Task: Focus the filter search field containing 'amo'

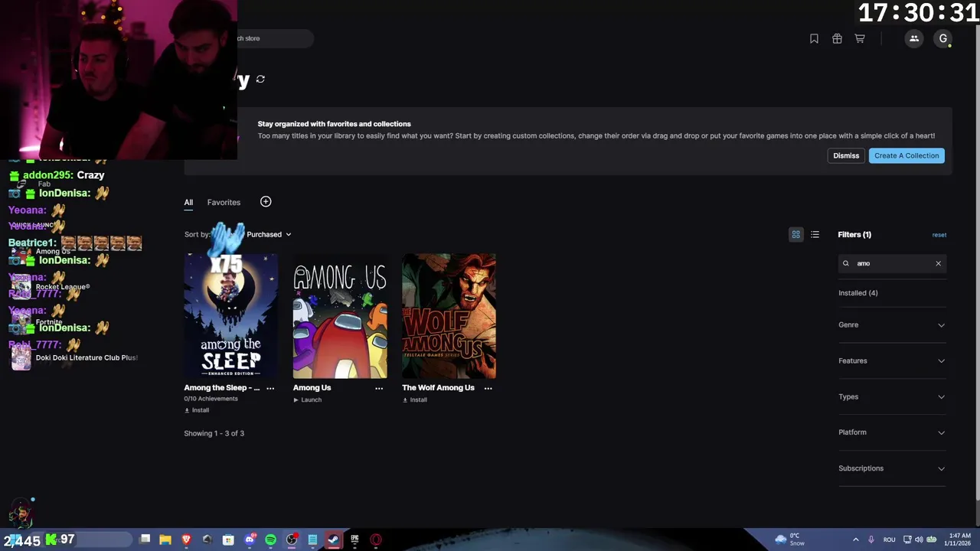Action: point(892,263)
